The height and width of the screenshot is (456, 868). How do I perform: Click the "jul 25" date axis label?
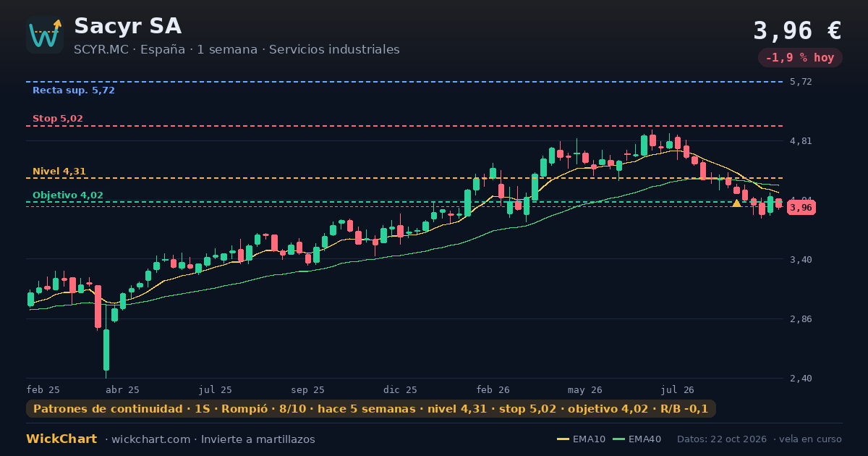click(216, 389)
